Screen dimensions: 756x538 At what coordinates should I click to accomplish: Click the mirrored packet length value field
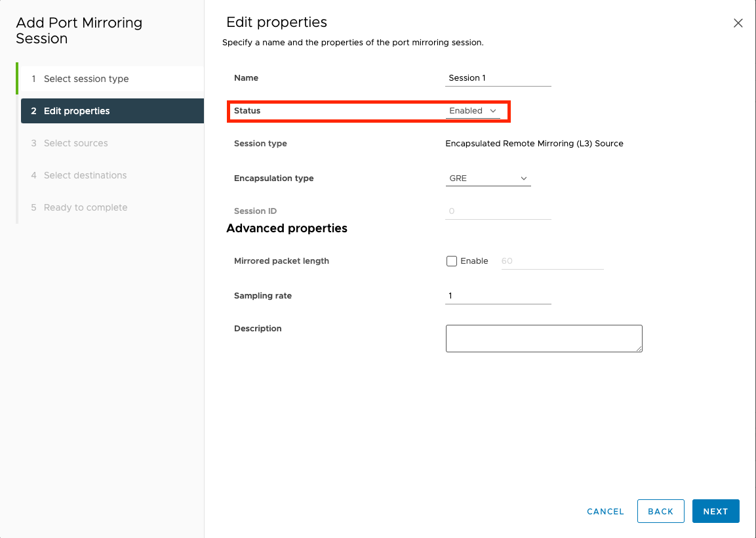(x=552, y=260)
